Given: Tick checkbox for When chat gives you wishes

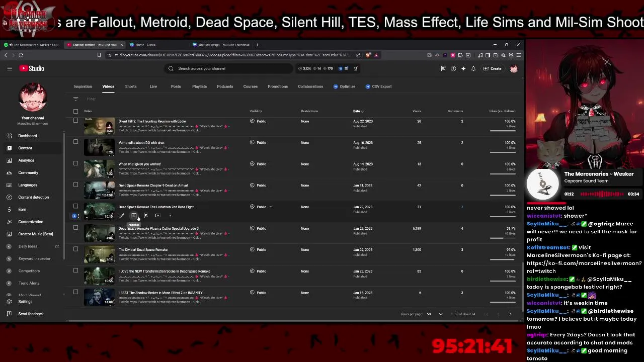Looking at the screenshot, I should pos(75,163).
